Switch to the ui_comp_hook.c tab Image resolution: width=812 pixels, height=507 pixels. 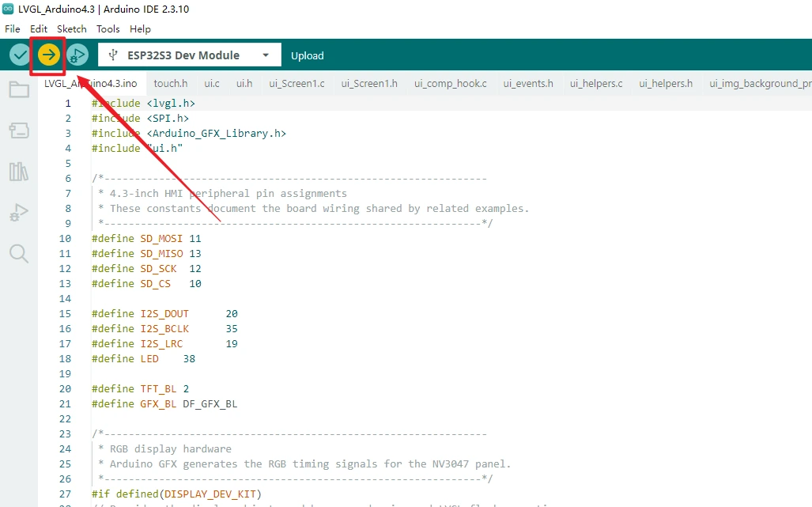451,83
